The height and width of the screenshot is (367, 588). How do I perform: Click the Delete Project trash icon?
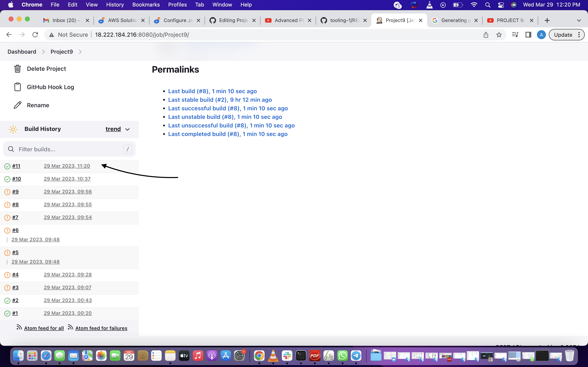tap(17, 69)
